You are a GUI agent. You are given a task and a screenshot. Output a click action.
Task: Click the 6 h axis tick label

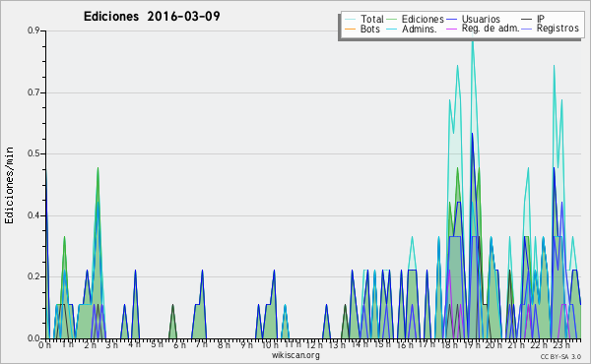179,344
